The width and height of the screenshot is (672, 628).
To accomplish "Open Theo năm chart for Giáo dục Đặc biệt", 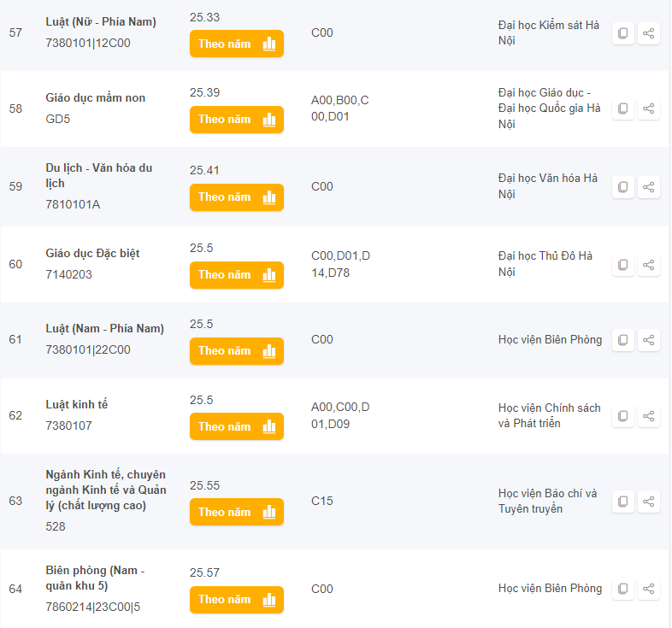I will 236,275.
